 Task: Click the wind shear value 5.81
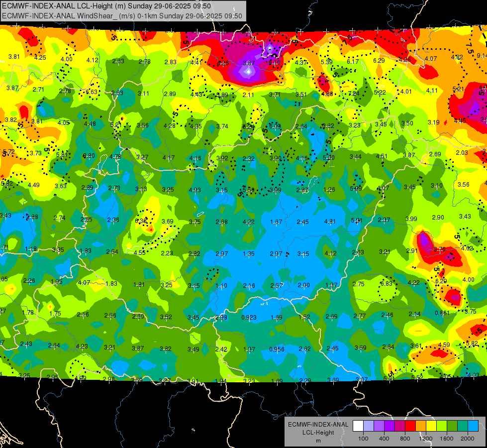tap(62, 154)
